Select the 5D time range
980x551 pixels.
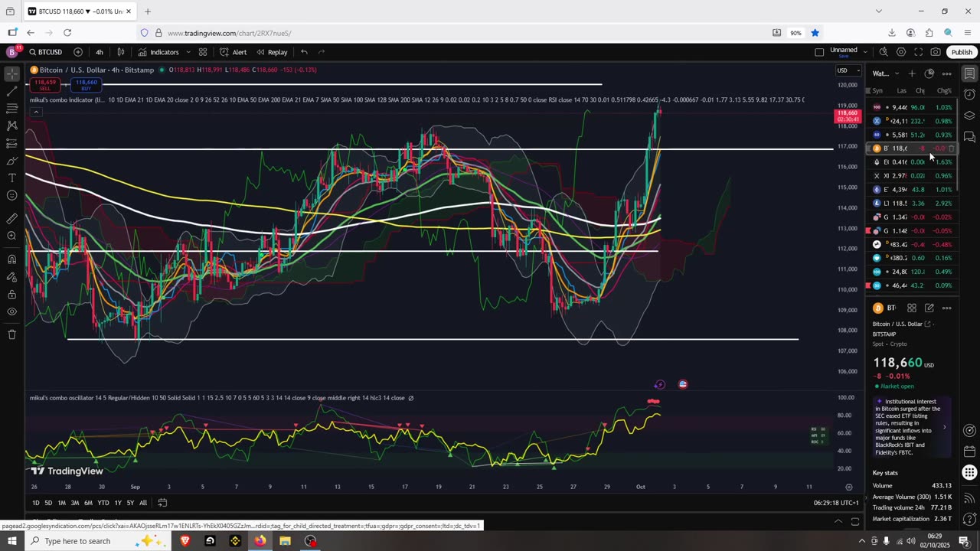coord(48,503)
